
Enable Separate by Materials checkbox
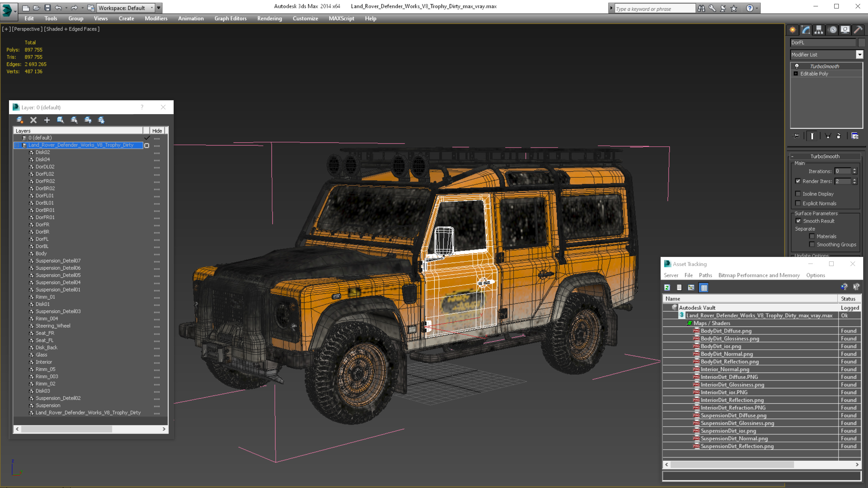(x=812, y=236)
